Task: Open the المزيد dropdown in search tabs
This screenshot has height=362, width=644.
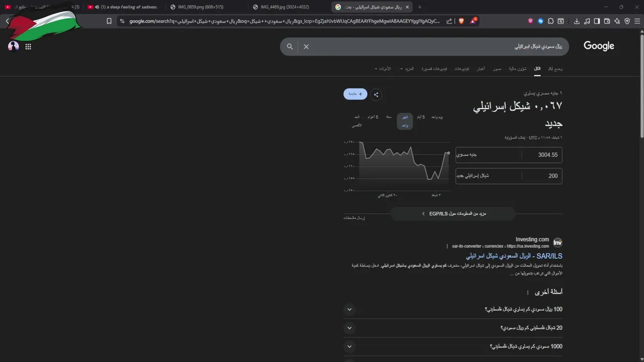Action: pos(409,68)
